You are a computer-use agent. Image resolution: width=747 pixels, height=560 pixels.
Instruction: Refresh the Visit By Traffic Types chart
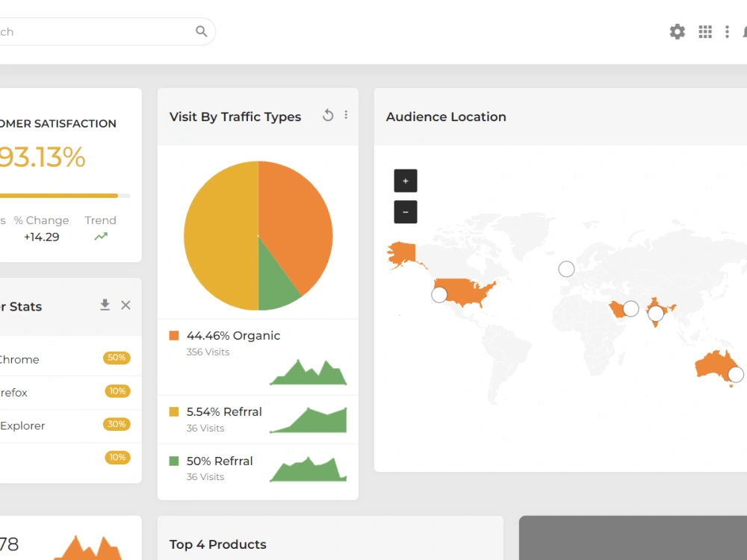click(x=328, y=115)
